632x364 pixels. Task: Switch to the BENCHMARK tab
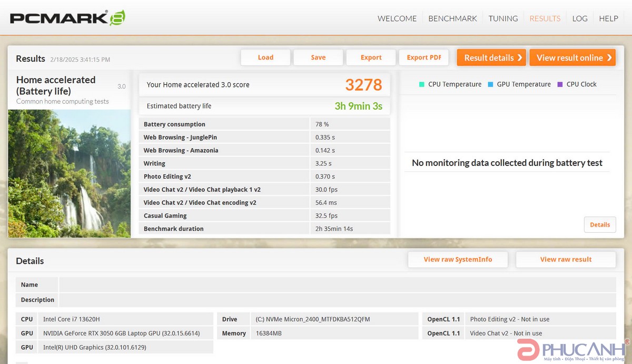[x=453, y=18]
